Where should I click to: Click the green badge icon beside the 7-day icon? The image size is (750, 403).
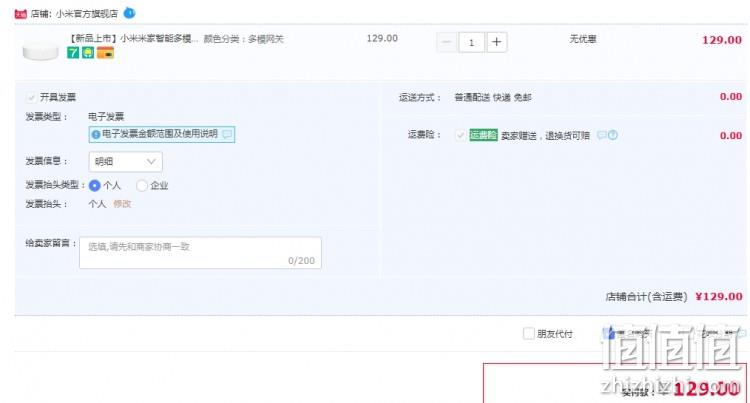[x=88, y=53]
